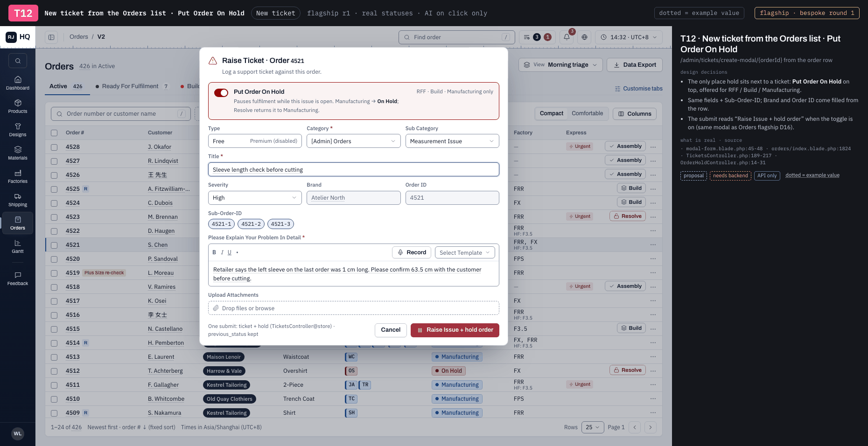The width and height of the screenshot is (868, 446).
Task: Click the Record button
Action: (x=412, y=252)
